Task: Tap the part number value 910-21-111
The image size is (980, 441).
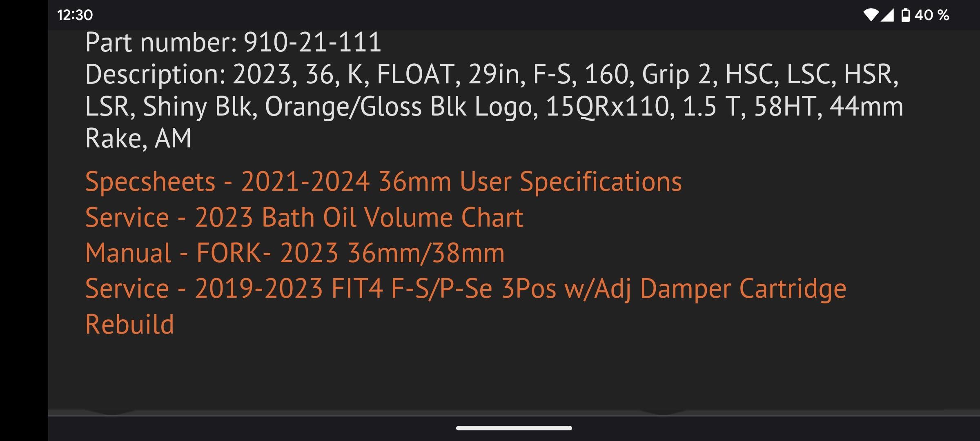Action: [x=312, y=42]
